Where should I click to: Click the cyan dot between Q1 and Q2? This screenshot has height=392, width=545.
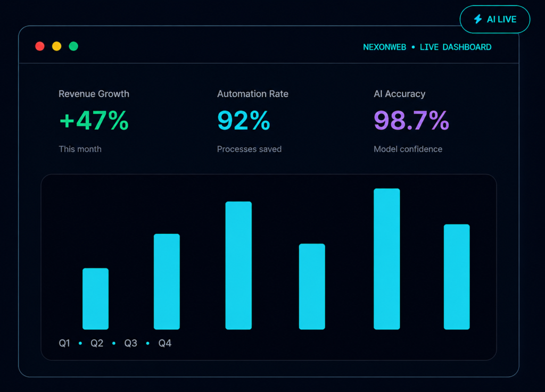(x=80, y=343)
